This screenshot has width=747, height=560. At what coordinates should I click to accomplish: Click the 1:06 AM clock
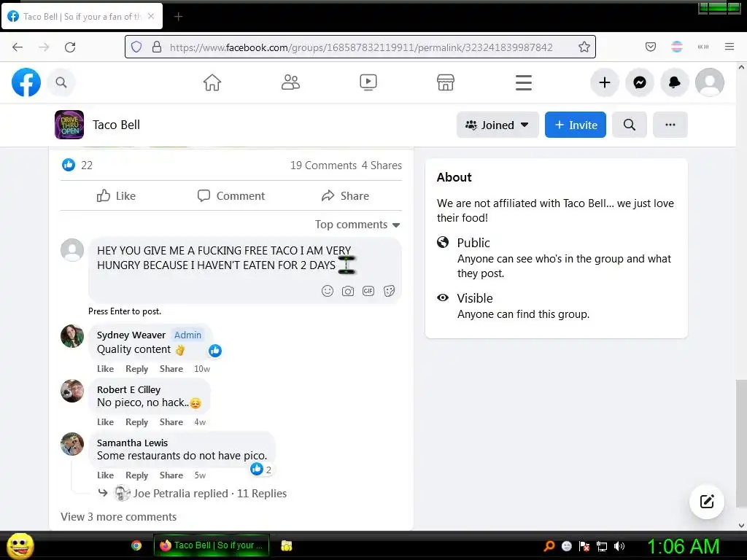[x=683, y=546]
